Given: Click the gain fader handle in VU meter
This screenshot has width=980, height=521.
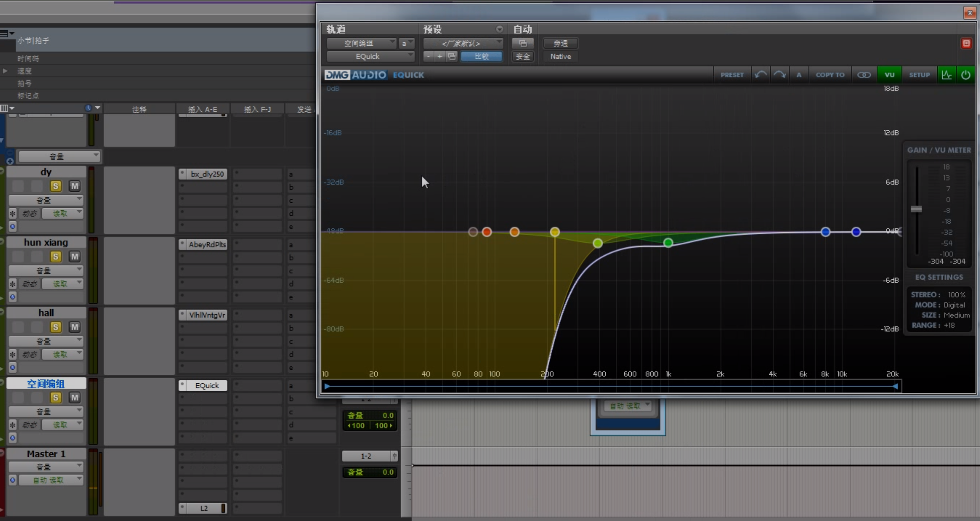Looking at the screenshot, I should coord(916,209).
